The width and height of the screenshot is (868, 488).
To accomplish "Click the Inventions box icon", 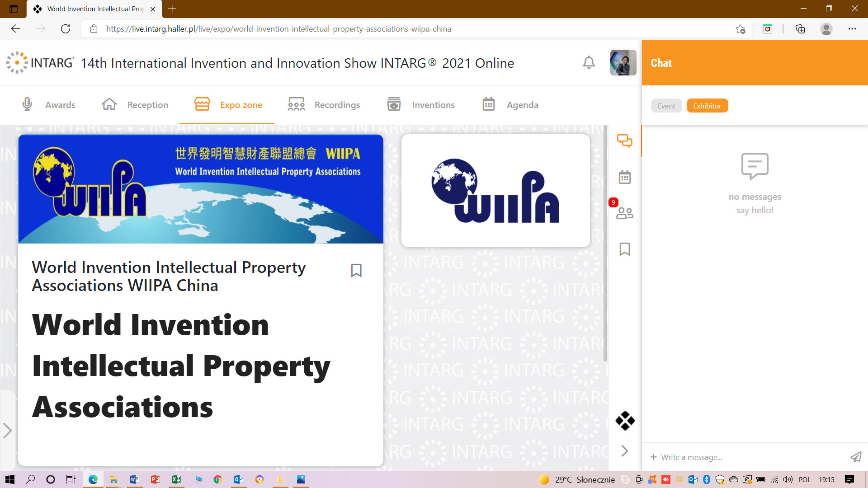I will (394, 104).
